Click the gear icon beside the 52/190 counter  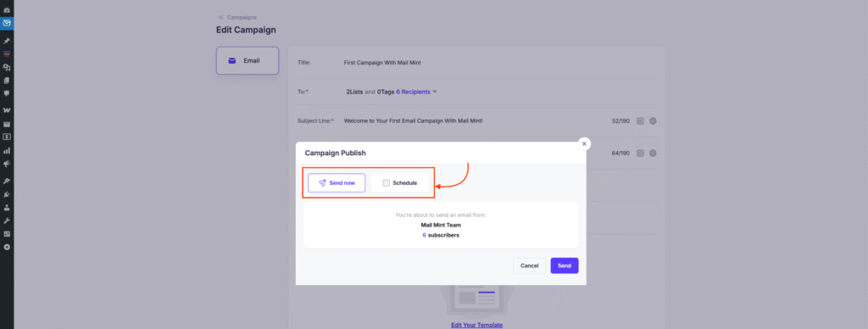[653, 120]
